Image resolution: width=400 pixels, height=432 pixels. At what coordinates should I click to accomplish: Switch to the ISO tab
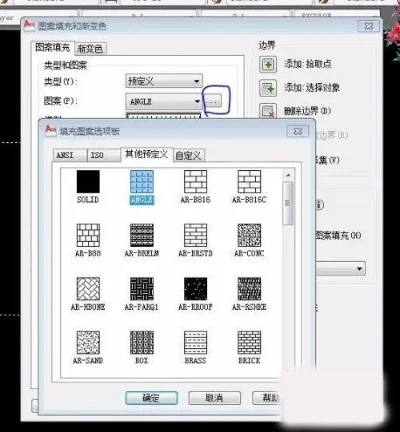click(x=103, y=155)
